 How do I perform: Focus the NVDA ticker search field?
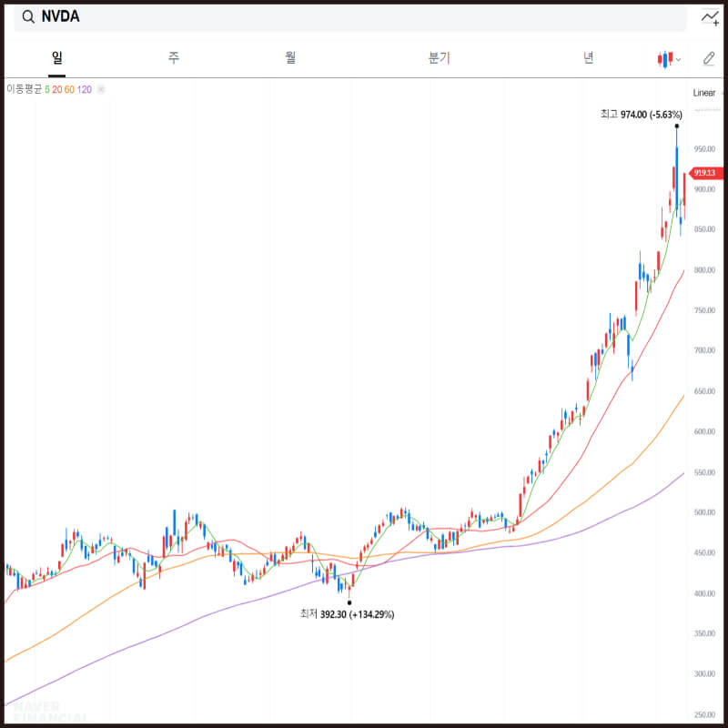(350, 17)
